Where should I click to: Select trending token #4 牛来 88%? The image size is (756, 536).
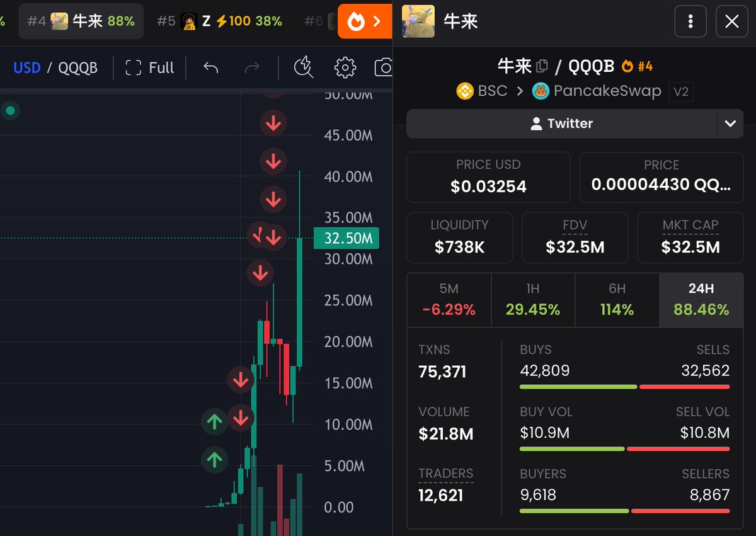tap(81, 21)
